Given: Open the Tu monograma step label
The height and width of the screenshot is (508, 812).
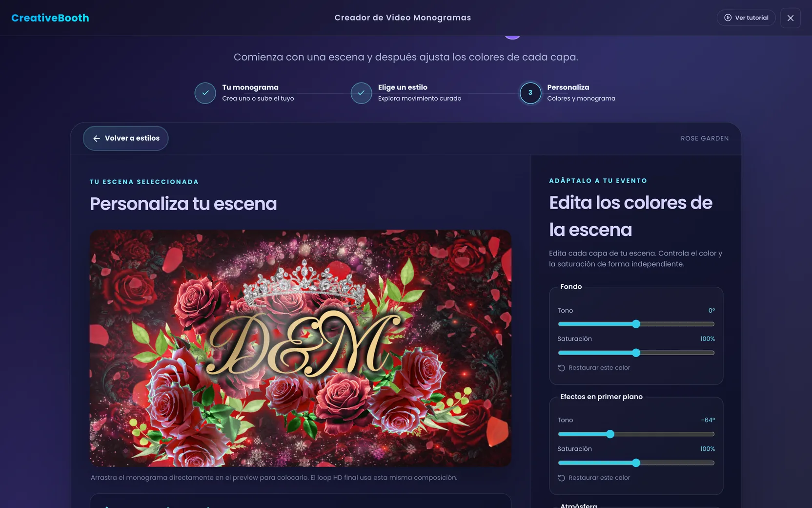Looking at the screenshot, I should point(250,87).
